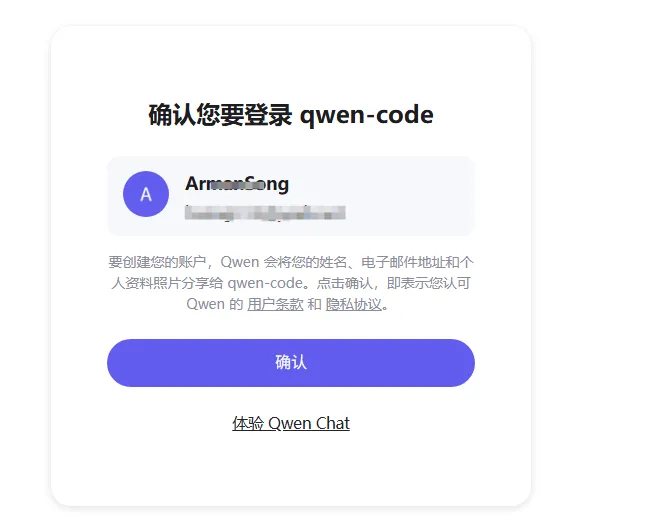Click the purple "A" avatar circle
Viewport: 646px width, 523px height.
click(x=146, y=194)
